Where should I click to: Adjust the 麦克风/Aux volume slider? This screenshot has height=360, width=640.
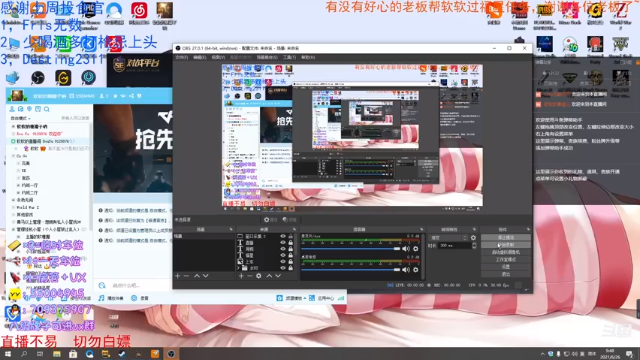351,249
